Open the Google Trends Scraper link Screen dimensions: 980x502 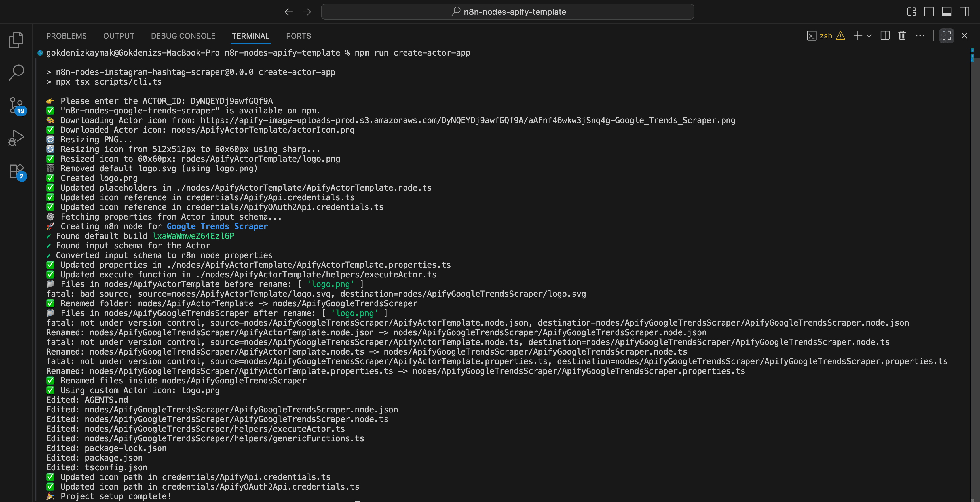(x=217, y=226)
